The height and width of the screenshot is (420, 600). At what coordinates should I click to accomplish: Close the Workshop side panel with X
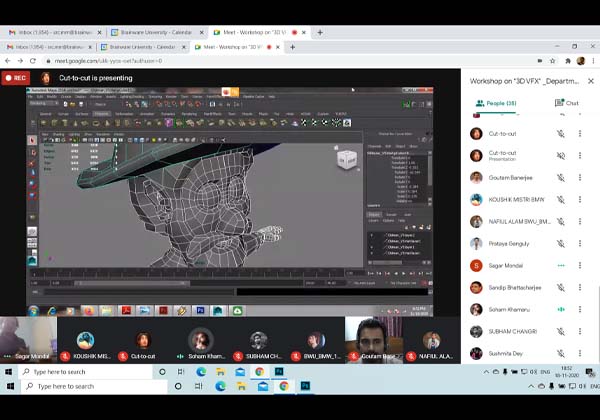point(591,81)
